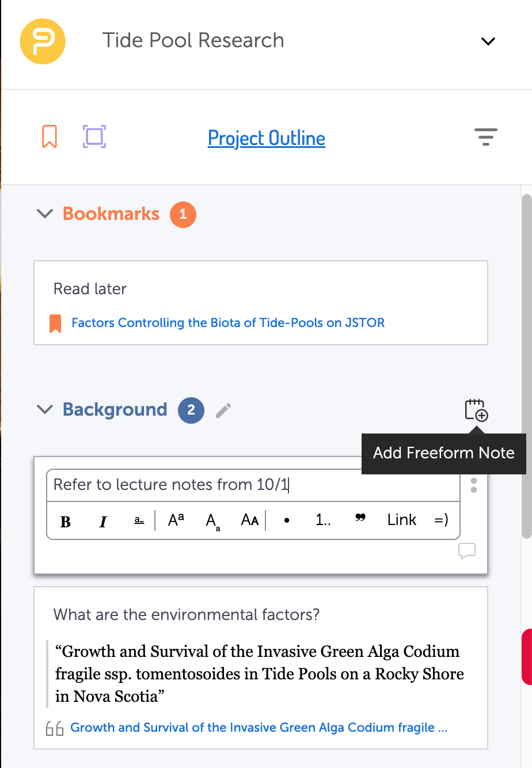
Task: Open the orange bookmark icon in toolbar
Action: click(50, 137)
